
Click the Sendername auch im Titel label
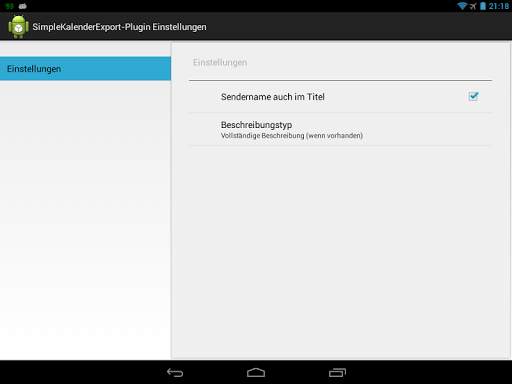[x=273, y=97]
